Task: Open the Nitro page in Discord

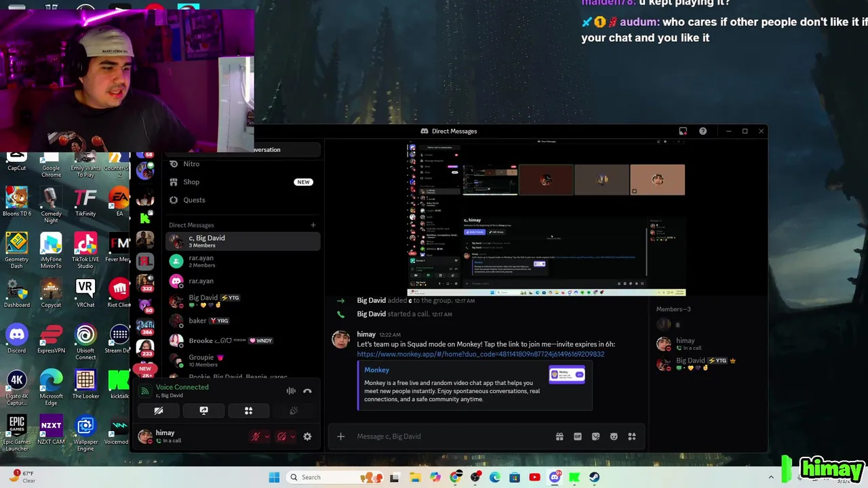Action: tap(243, 164)
